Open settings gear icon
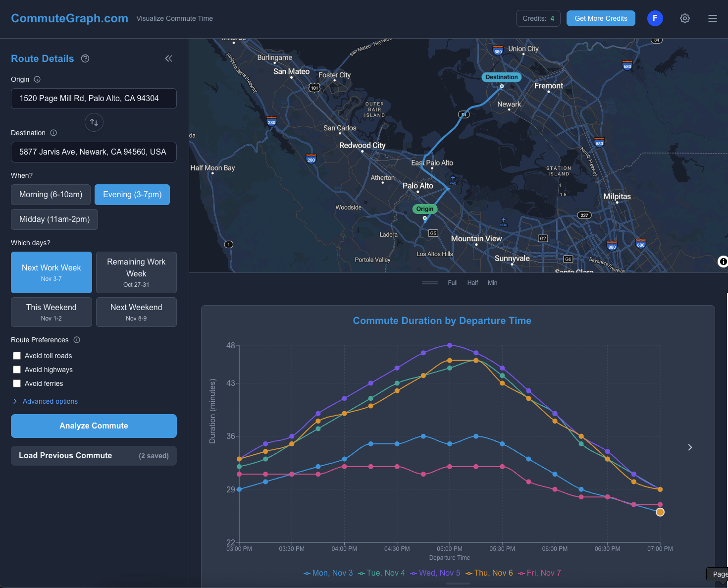 pos(685,18)
